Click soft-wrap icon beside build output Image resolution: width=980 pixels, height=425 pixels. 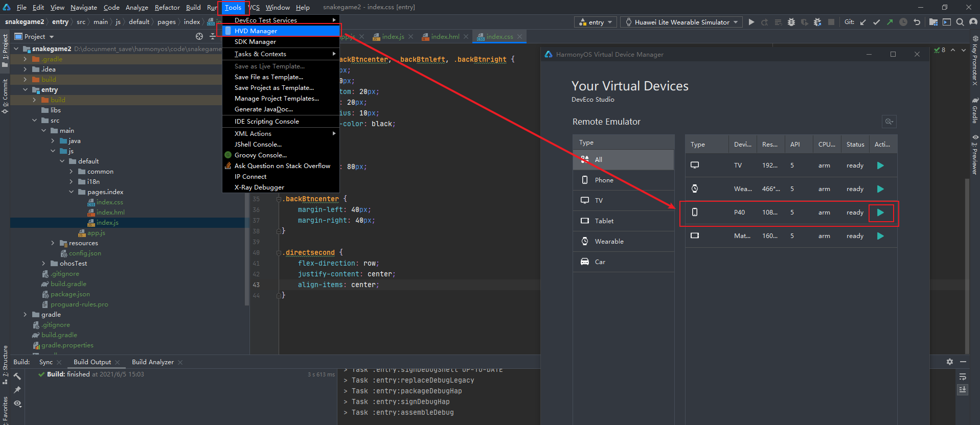pyautogui.click(x=963, y=376)
